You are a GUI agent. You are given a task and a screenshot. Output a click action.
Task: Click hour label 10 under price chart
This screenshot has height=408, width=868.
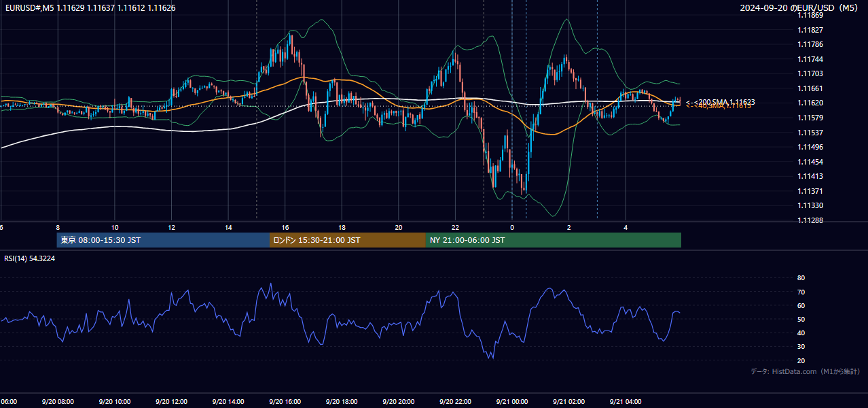point(115,227)
